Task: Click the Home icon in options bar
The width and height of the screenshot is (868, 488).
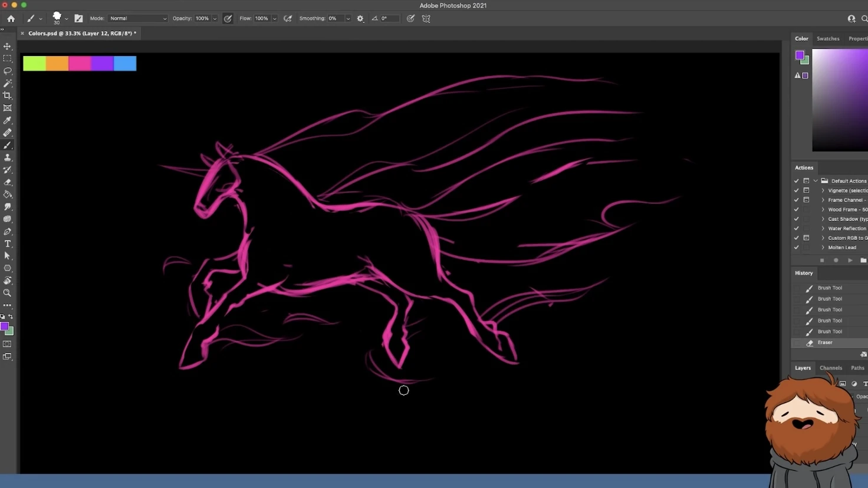Action: click(11, 19)
